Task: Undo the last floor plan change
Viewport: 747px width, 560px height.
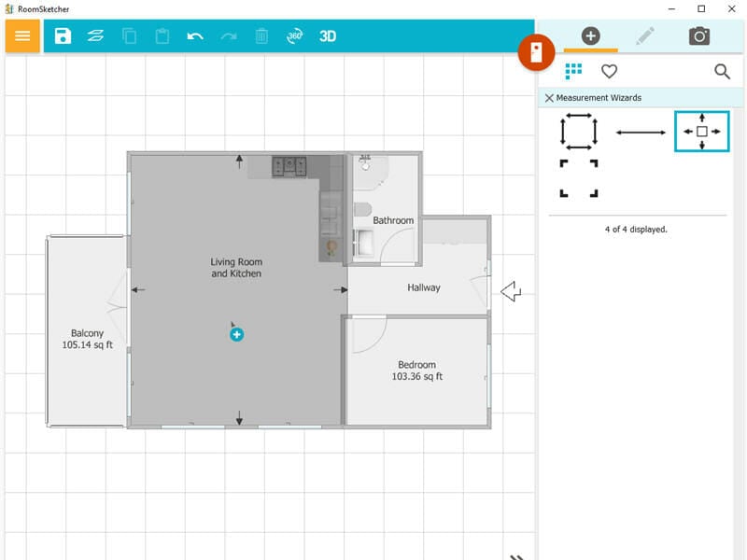Action: pos(195,36)
